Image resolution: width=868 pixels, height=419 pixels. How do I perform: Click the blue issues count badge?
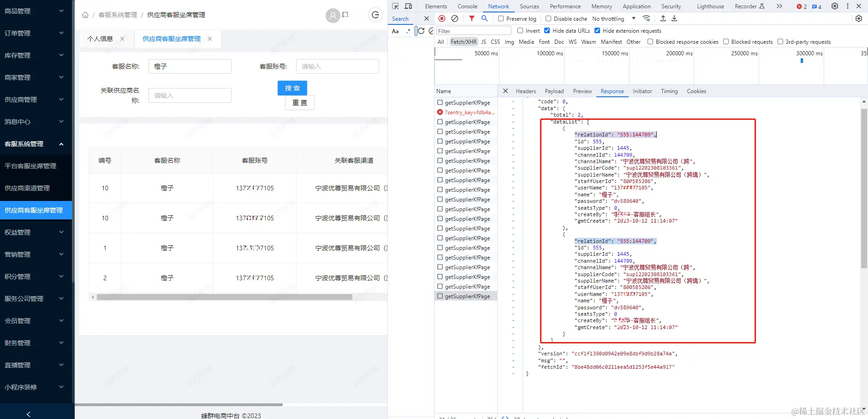817,6
